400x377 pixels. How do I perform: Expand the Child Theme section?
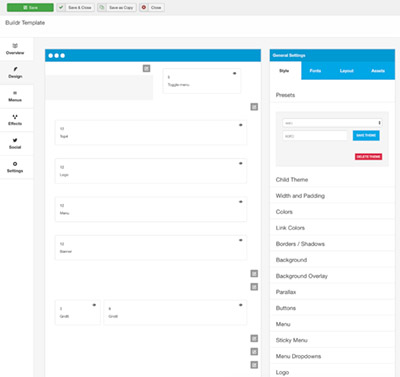click(332, 180)
